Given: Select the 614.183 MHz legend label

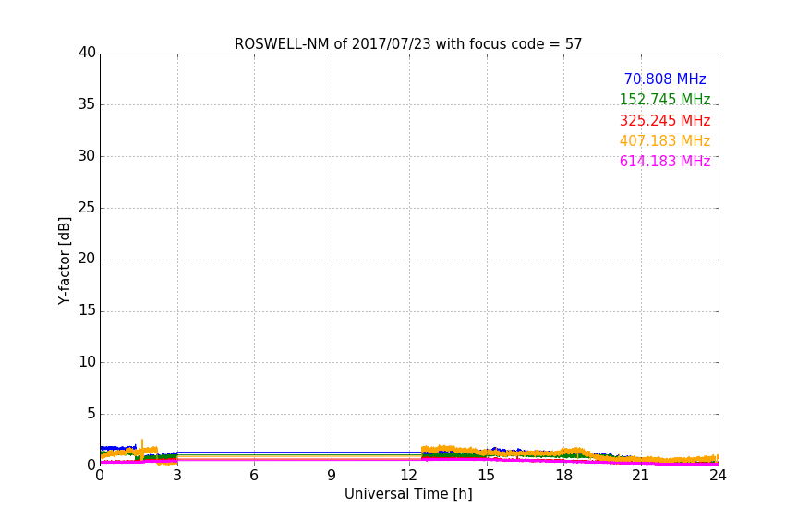Looking at the screenshot, I should [x=665, y=161].
